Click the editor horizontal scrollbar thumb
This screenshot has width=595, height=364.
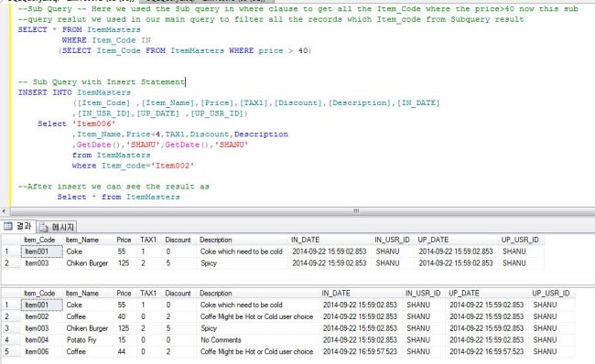(356, 211)
